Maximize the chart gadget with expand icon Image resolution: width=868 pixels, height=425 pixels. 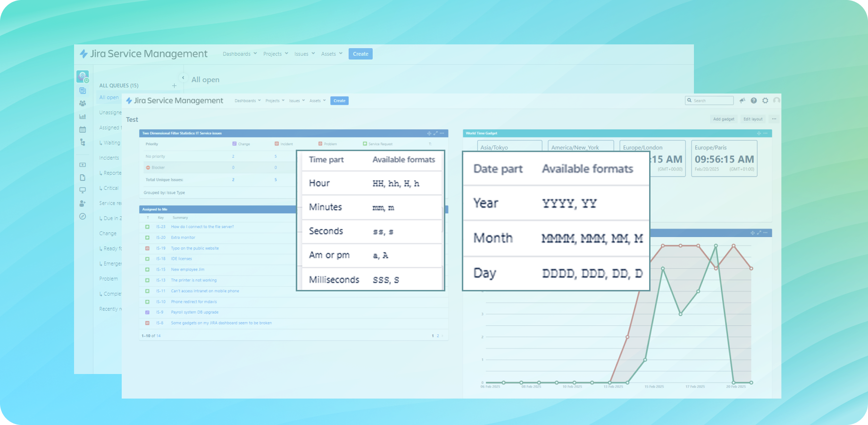point(759,233)
